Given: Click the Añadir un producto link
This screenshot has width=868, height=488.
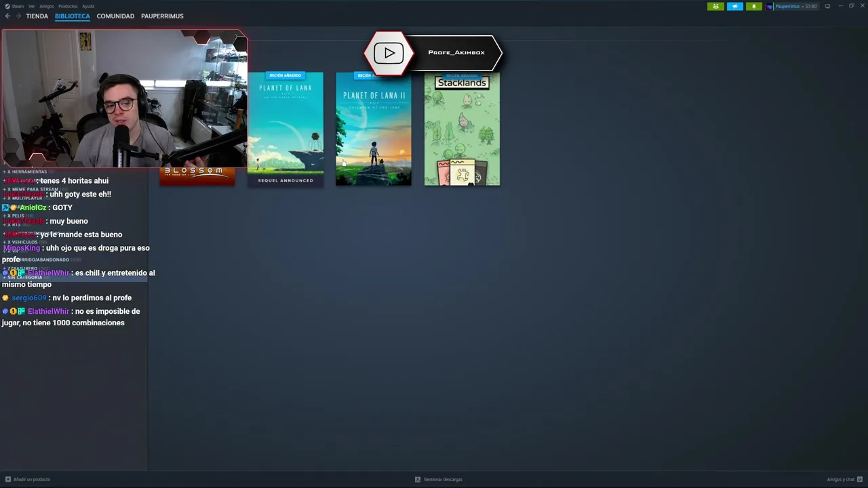Looking at the screenshot, I should [x=32, y=479].
